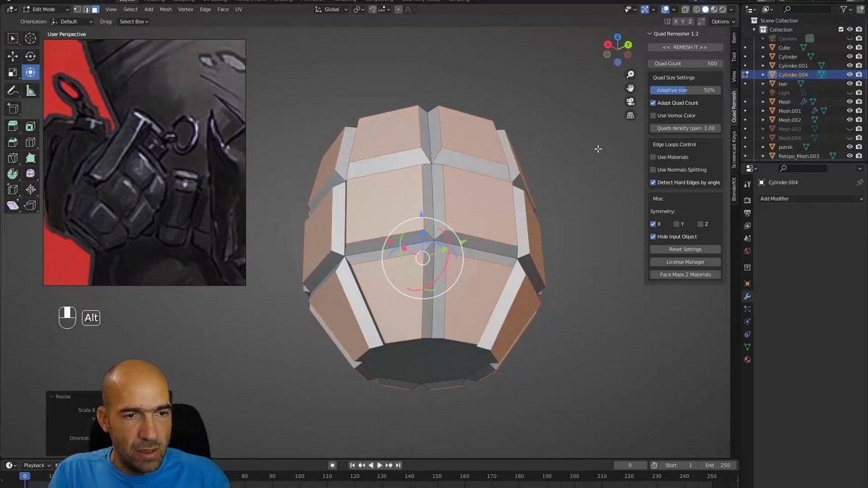Screen dimensions: 868x488
Task: Click the REMESH IT button
Action: tap(685, 48)
